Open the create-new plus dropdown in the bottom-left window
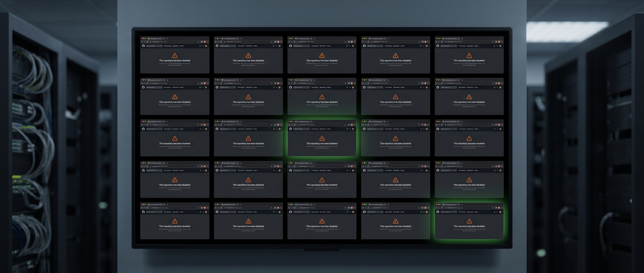 point(203,212)
